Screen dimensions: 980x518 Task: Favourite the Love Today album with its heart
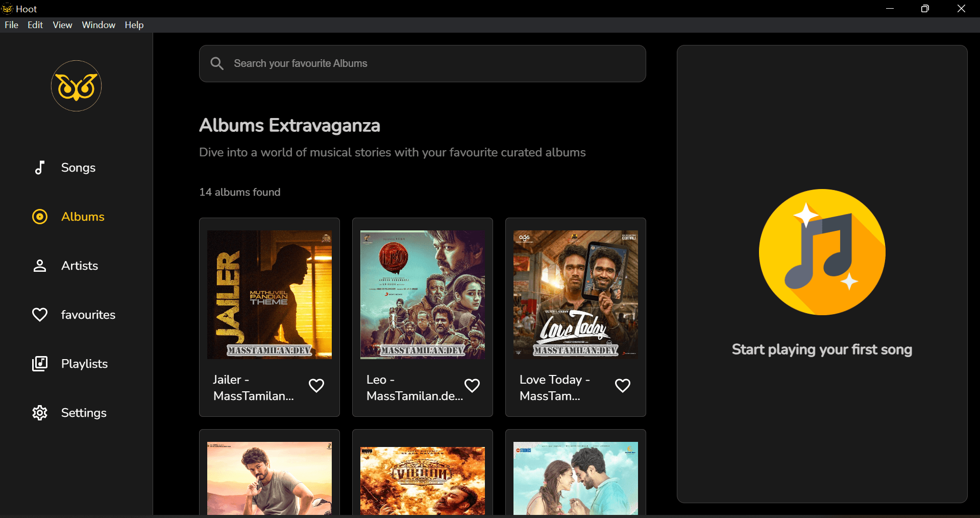tap(623, 386)
